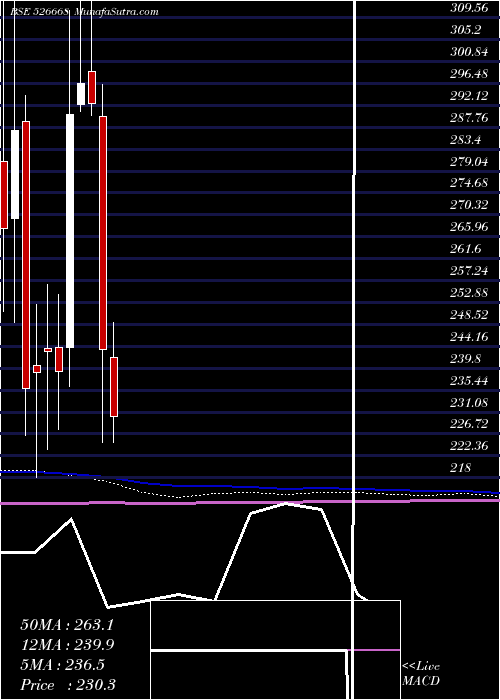This screenshot has height=700, width=500.
Task: Click the 239.8 price axis label
Action: 466,358
